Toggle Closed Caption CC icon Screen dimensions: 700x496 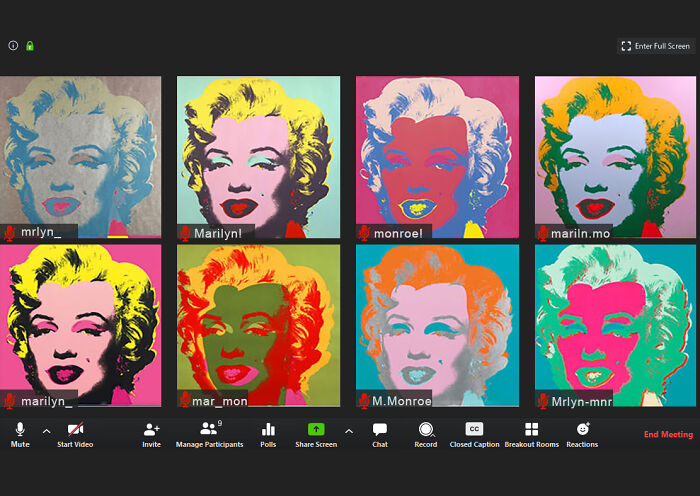[474, 429]
